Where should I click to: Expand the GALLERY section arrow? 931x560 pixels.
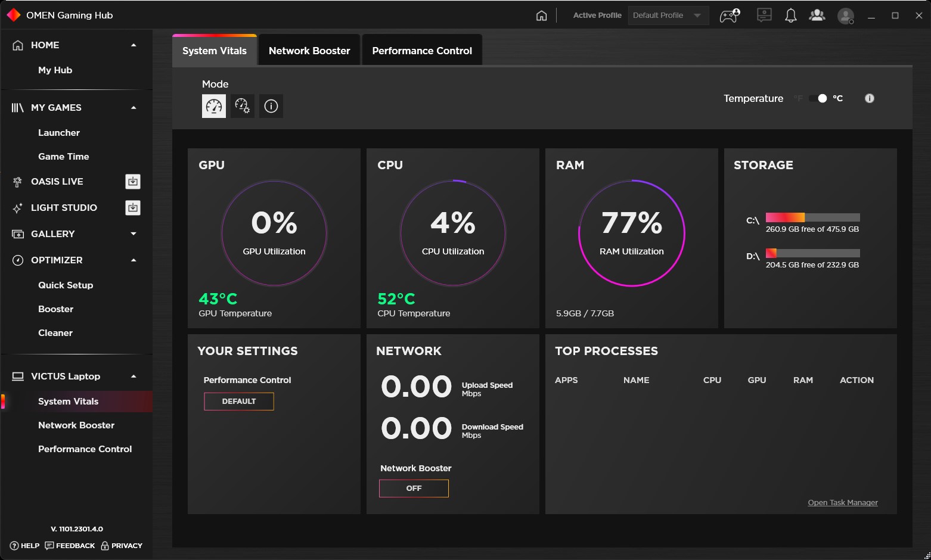134,234
